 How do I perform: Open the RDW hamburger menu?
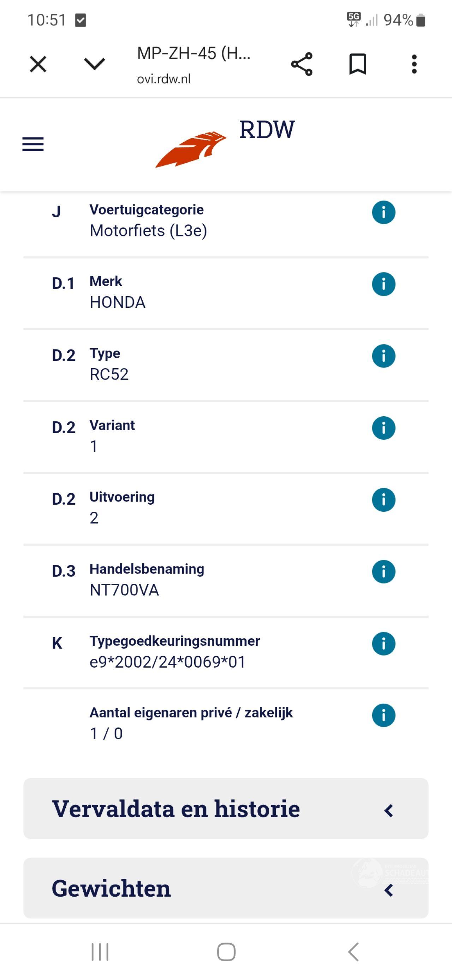[x=33, y=145]
